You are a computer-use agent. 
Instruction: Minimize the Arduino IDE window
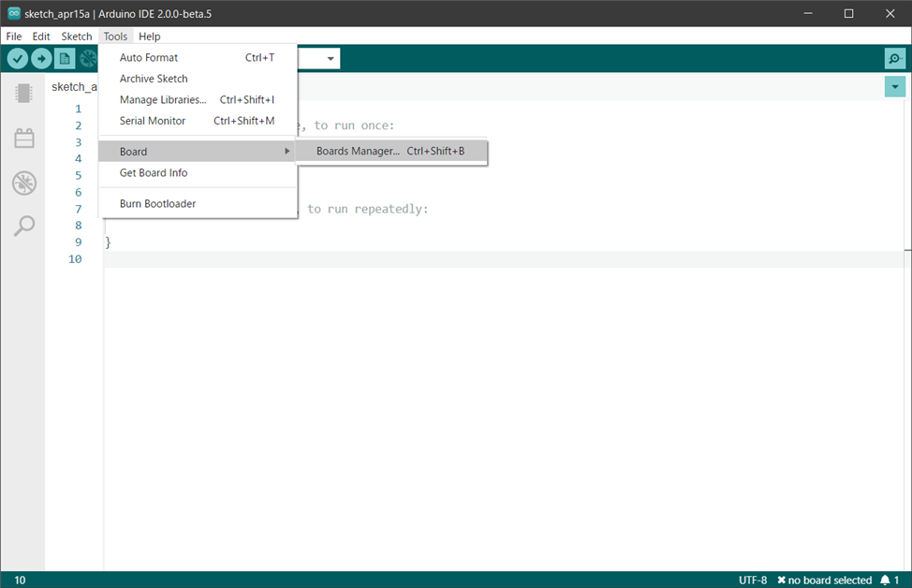(x=808, y=13)
